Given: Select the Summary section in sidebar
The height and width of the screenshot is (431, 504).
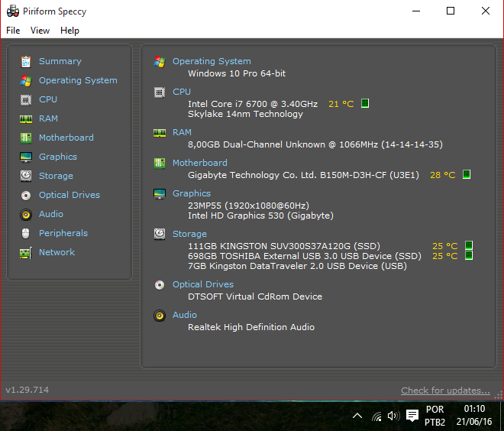Looking at the screenshot, I should (x=60, y=61).
